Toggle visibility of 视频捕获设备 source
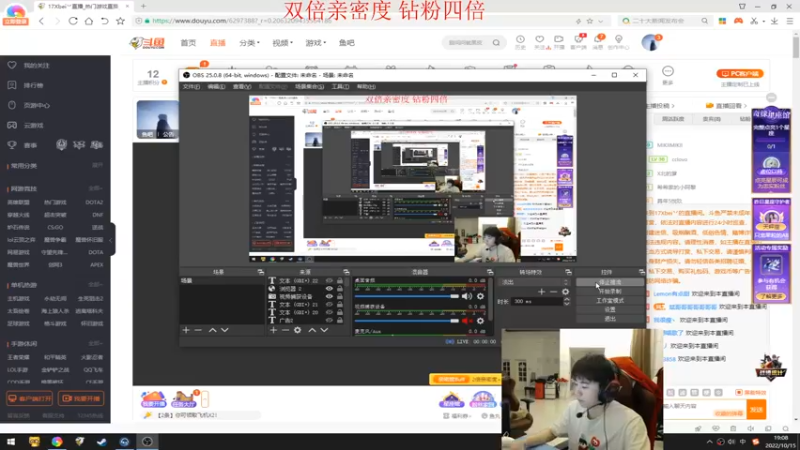Screen dimensions: 800x450 tap(329, 296)
